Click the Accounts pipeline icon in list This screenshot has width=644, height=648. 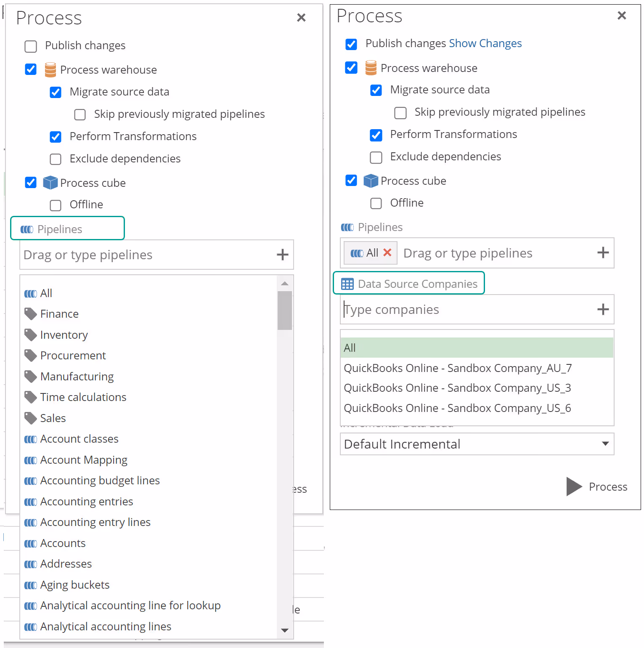pos(30,543)
